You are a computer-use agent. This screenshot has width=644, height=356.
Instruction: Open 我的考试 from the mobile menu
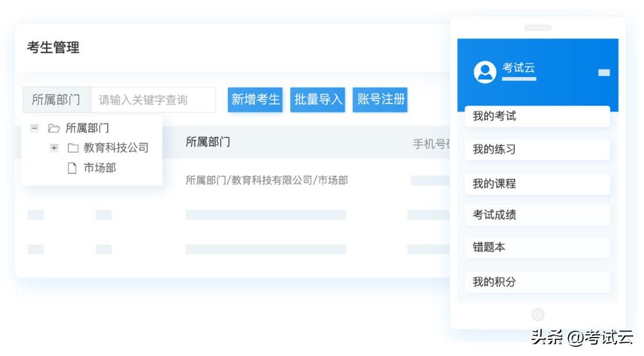click(x=538, y=117)
